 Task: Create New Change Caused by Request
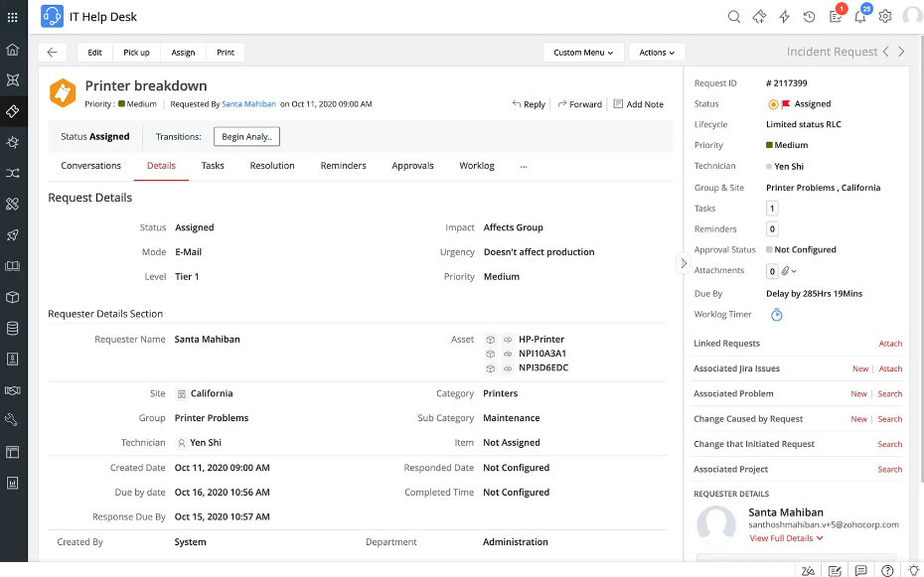click(x=858, y=419)
